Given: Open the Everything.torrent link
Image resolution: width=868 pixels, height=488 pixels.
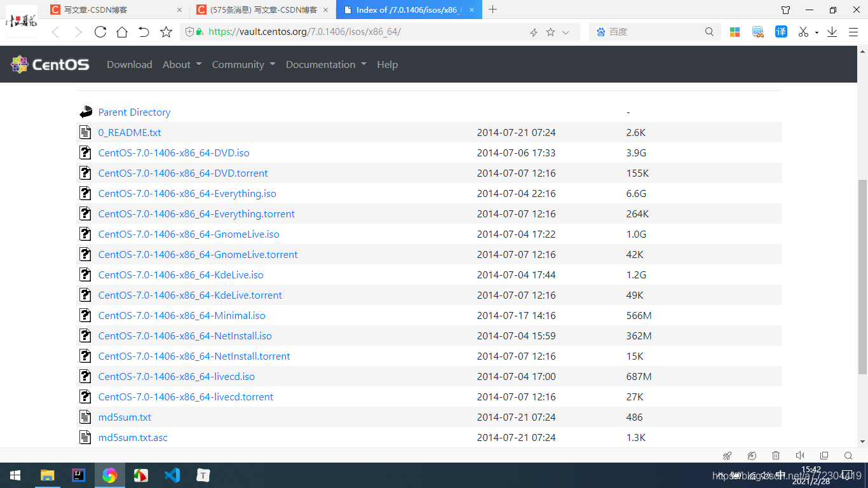Looking at the screenshot, I should pyautogui.click(x=196, y=213).
